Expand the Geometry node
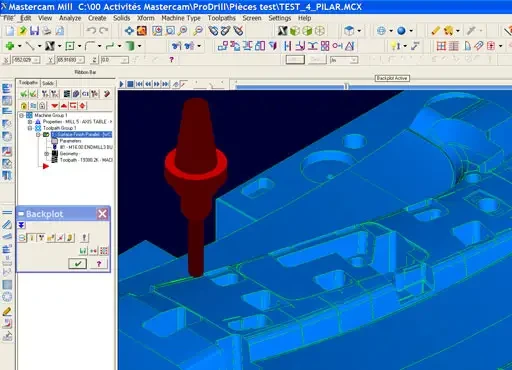This screenshot has height=370, width=512. point(47,154)
